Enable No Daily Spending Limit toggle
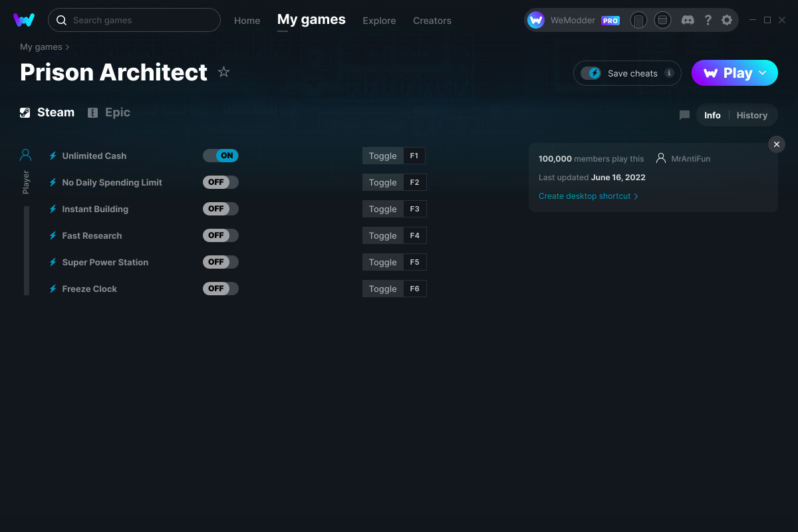 point(221,182)
